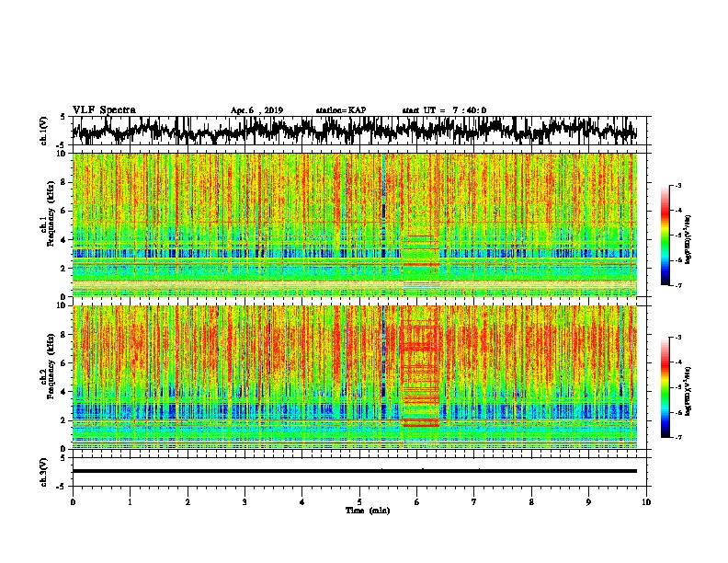The image size is (728, 563).
Task: Click the ch.2 colorbar "log(PSD)" label
Action: click(x=688, y=392)
